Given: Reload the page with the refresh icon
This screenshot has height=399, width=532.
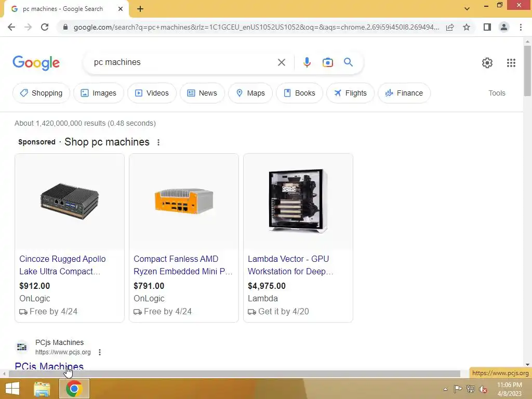Looking at the screenshot, I should click(x=45, y=27).
